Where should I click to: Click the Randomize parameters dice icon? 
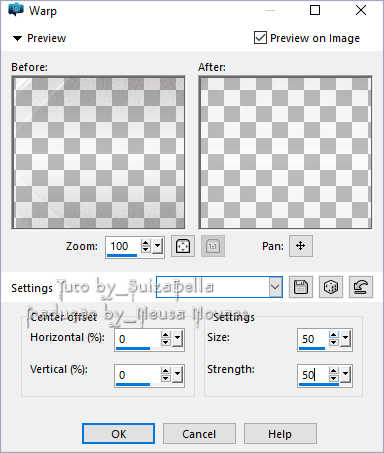(x=330, y=287)
